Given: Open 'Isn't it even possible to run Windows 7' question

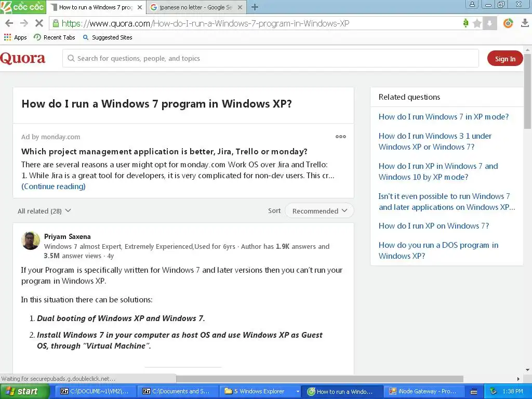Looking at the screenshot, I should pos(446,202).
